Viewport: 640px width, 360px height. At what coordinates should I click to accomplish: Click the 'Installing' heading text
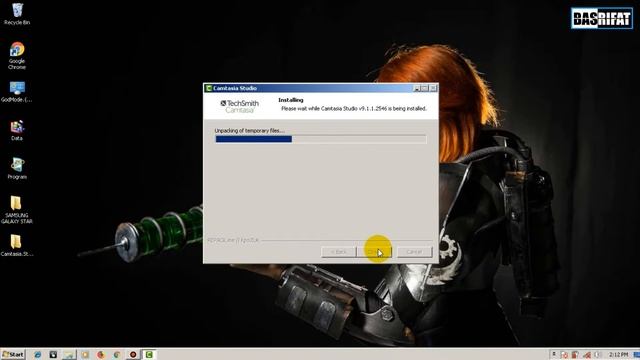tap(291, 100)
